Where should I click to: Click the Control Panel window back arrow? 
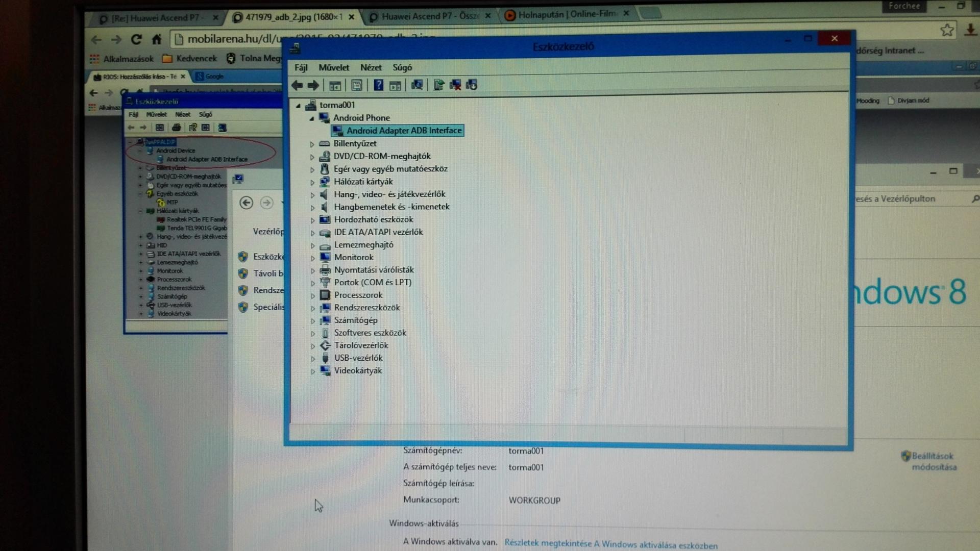pyautogui.click(x=247, y=203)
